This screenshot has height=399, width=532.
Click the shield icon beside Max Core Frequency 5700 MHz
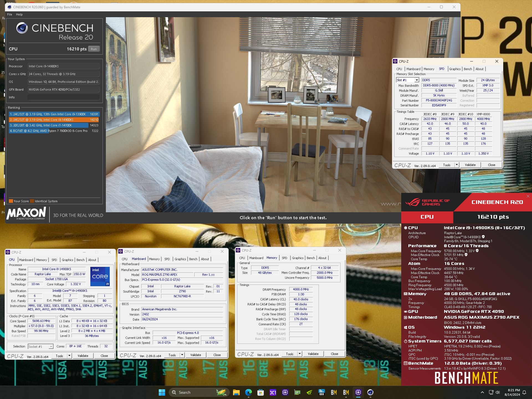pos(477,251)
